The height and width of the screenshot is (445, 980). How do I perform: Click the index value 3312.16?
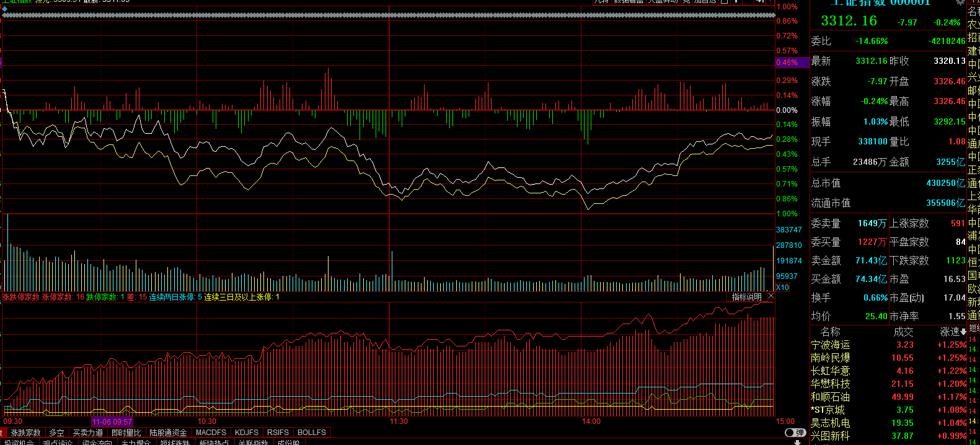coord(849,20)
